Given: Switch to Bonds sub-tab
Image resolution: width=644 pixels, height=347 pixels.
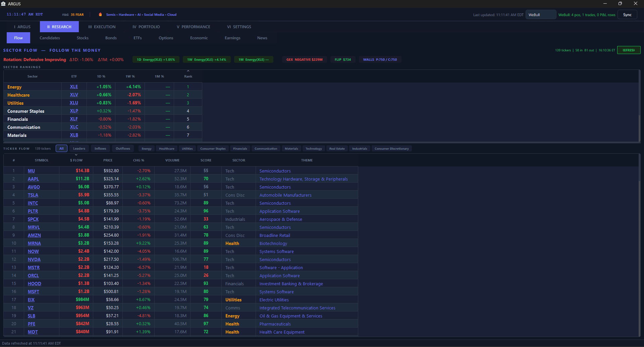Looking at the screenshot, I should [x=111, y=38].
